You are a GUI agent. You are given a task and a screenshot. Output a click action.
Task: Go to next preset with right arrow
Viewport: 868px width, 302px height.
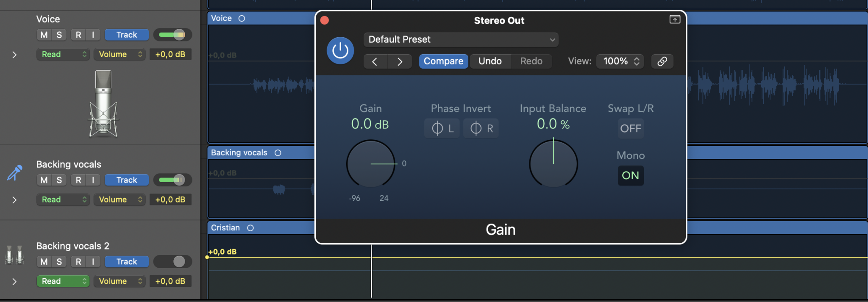click(x=399, y=61)
